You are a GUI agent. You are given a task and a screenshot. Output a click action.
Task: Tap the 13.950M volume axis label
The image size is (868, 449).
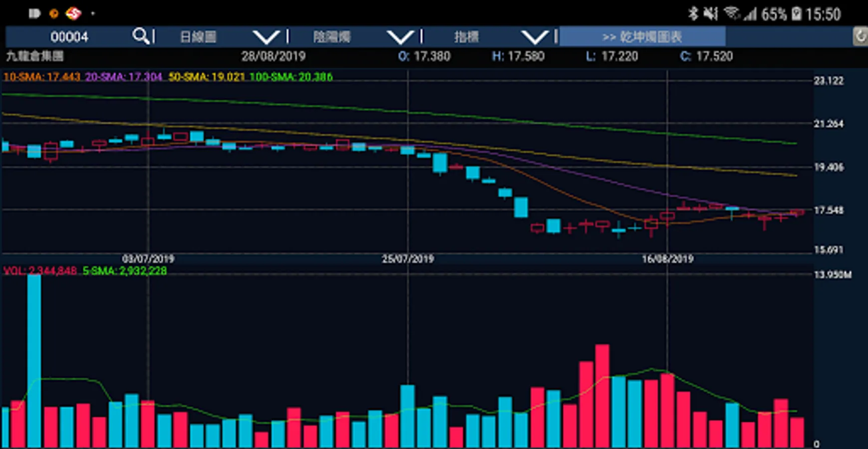pyautogui.click(x=833, y=275)
